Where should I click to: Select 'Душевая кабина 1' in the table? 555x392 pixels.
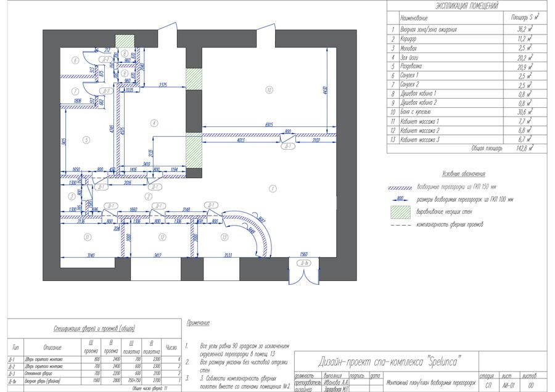(418, 94)
